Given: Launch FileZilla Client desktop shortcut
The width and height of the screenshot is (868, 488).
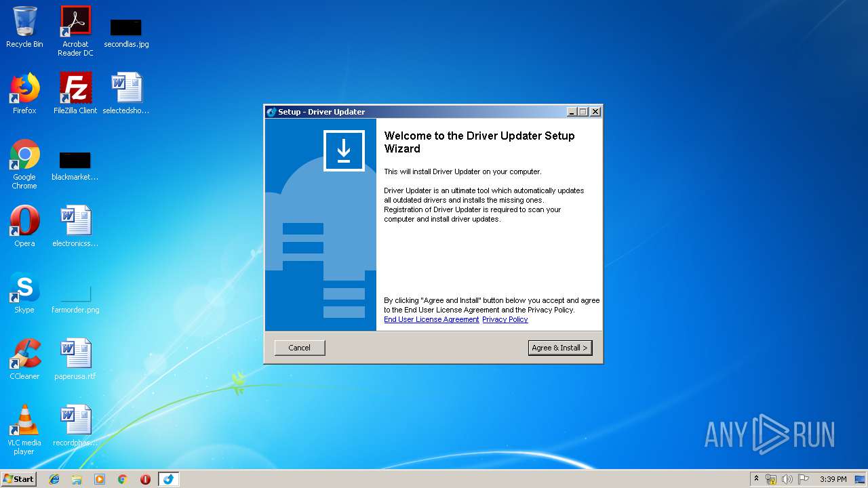Looking at the screenshot, I should click(75, 94).
